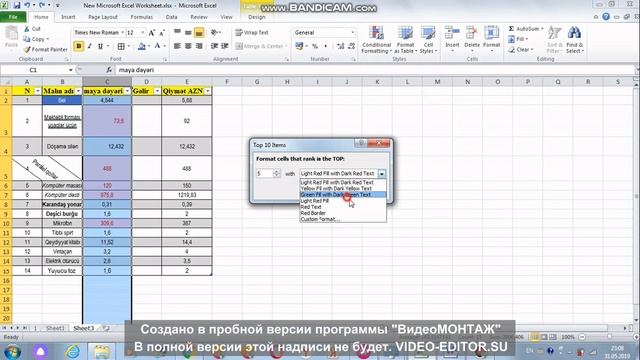Toggle Bold formatting
640x360 pixels.
point(79,46)
